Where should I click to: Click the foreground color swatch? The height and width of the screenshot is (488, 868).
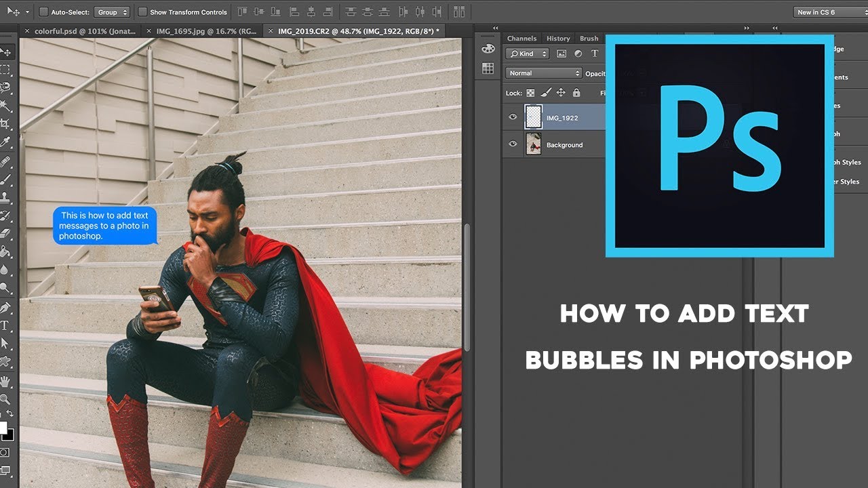click(x=3, y=428)
